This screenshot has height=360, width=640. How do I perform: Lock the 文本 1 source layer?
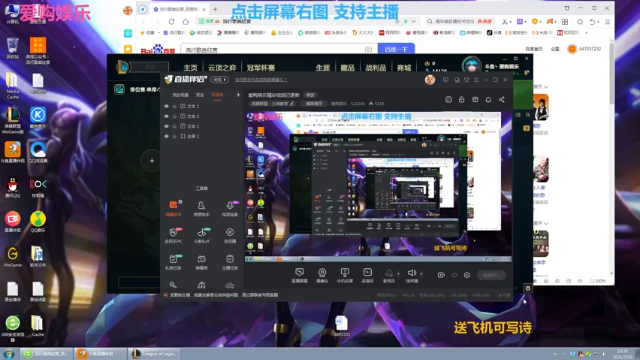tap(174, 126)
